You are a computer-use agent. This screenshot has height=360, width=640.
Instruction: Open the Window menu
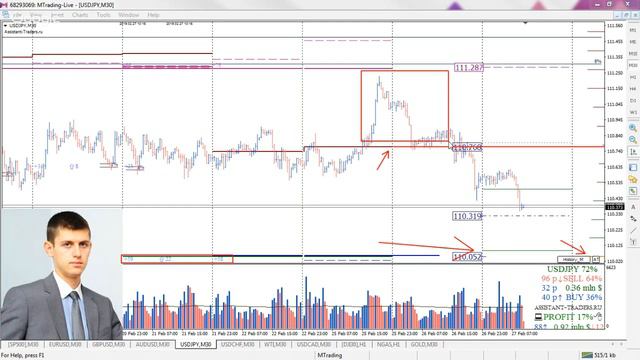[129, 15]
